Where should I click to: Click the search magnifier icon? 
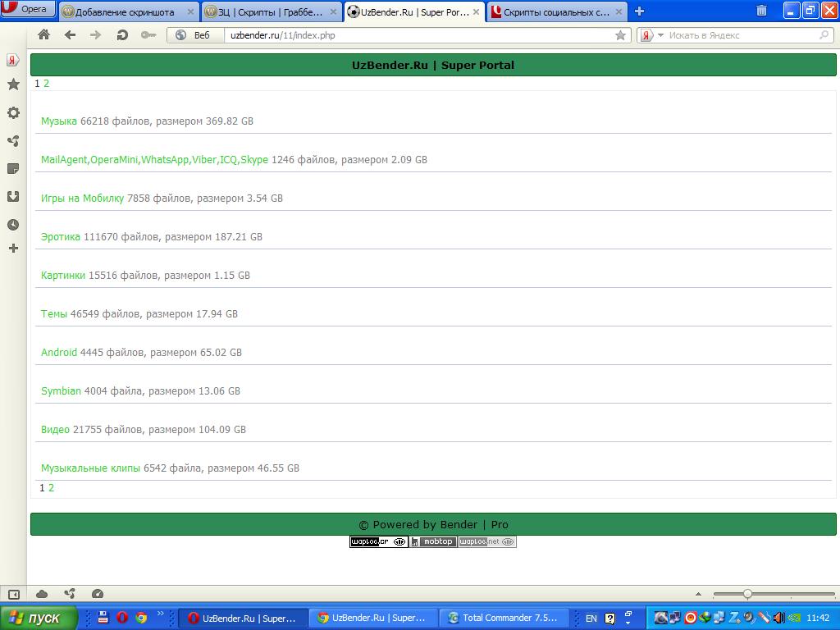pos(824,35)
